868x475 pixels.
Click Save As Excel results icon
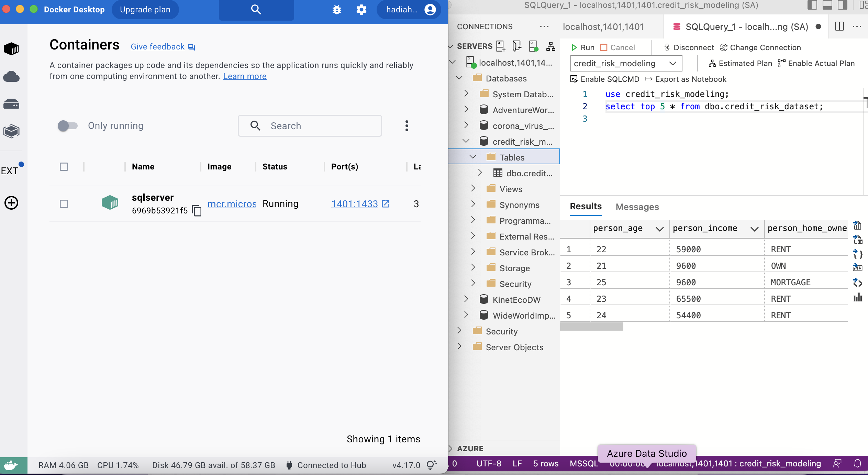coord(858,240)
